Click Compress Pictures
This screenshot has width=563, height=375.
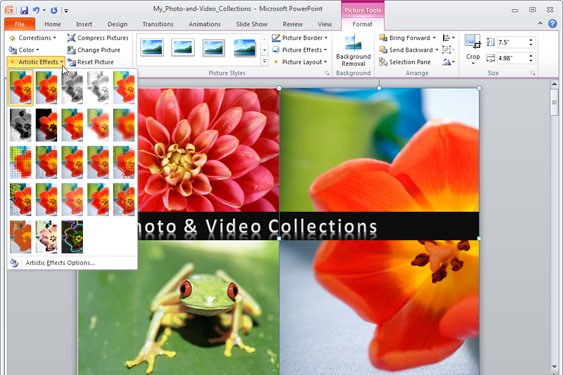98,38
